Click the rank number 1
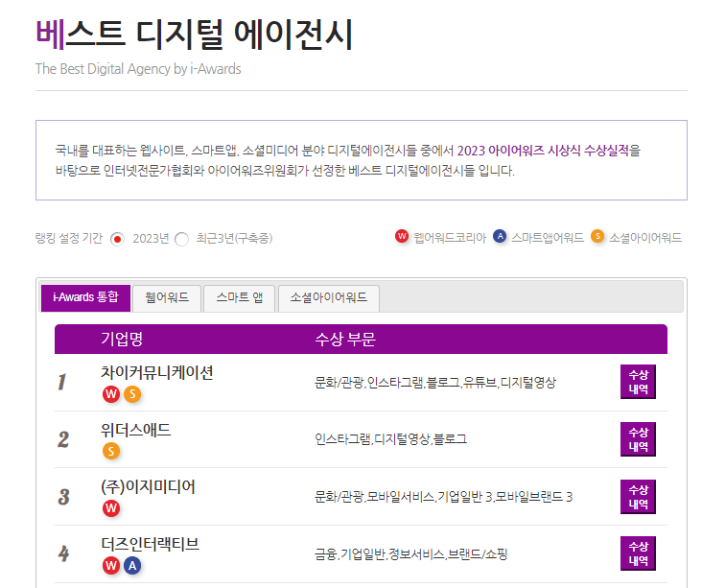The image size is (702, 588). click(x=61, y=383)
